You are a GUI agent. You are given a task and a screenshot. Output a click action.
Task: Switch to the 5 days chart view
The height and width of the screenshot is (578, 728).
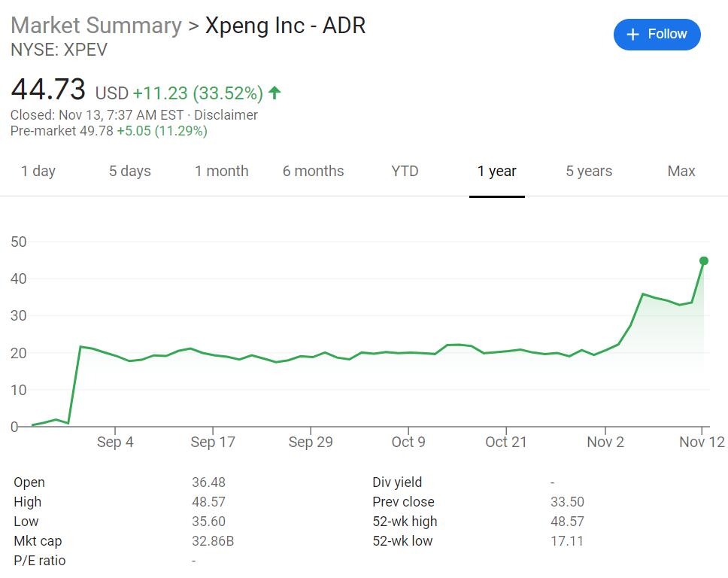(x=129, y=172)
